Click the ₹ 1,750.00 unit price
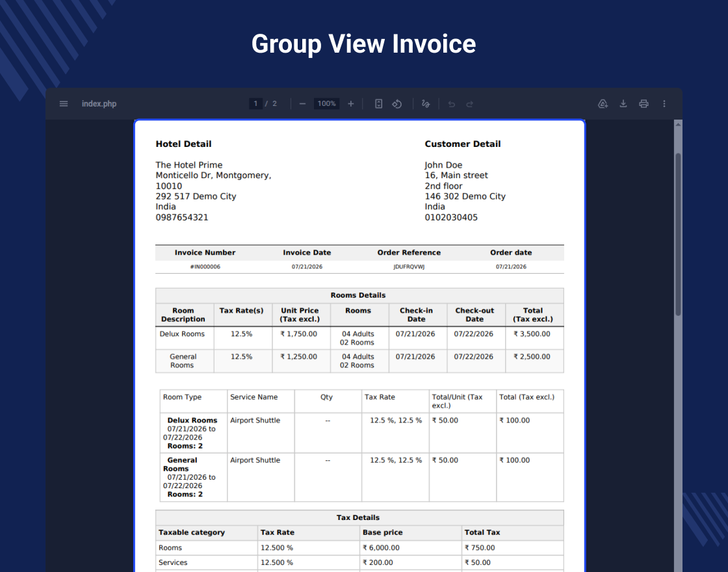 click(x=298, y=334)
